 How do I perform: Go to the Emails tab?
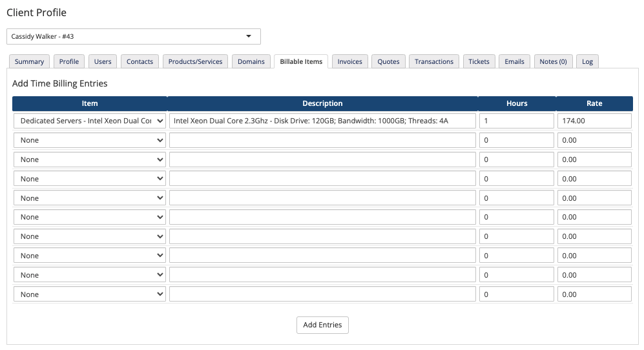[x=515, y=61]
